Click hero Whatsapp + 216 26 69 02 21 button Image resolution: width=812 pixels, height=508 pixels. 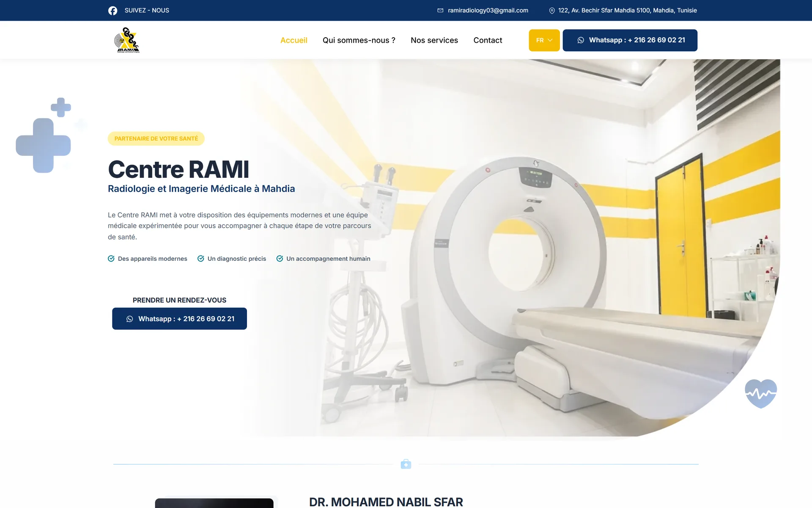pyautogui.click(x=179, y=319)
